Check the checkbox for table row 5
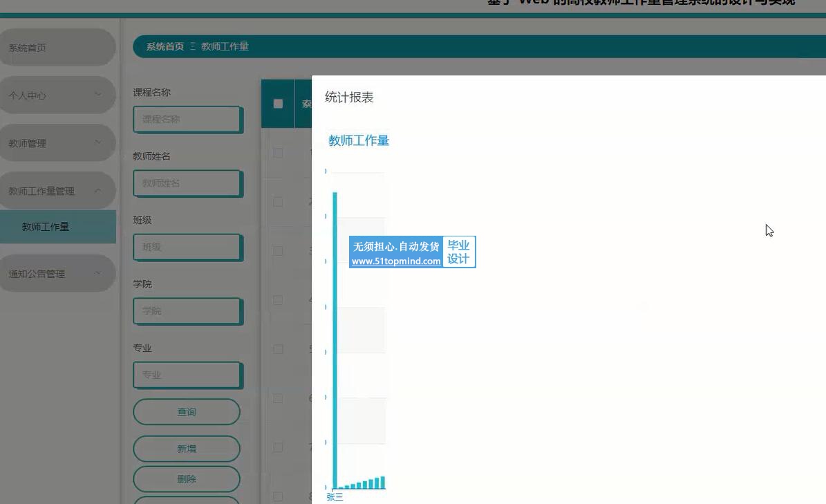Viewport: 826px width, 504px height. [x=278, y=349]
